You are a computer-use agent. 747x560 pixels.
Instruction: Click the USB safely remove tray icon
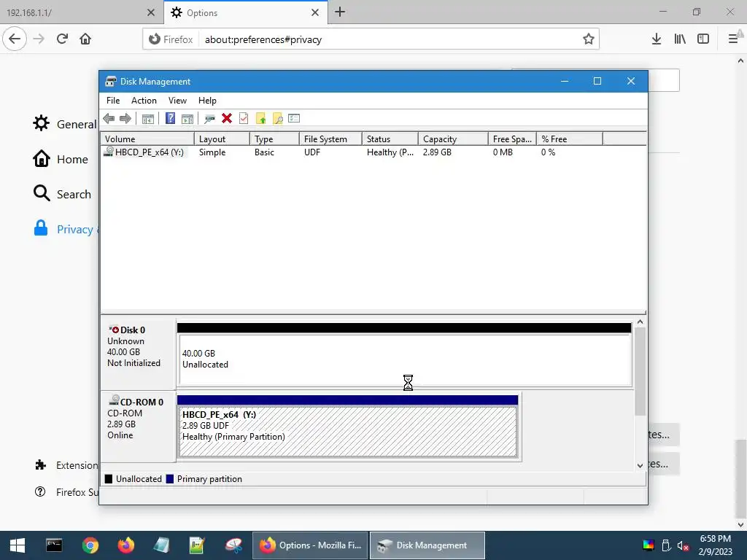pos(666,545)
